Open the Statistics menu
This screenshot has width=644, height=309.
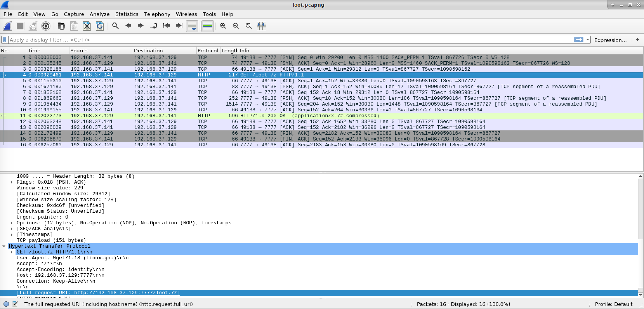click(x=127, y=14)
